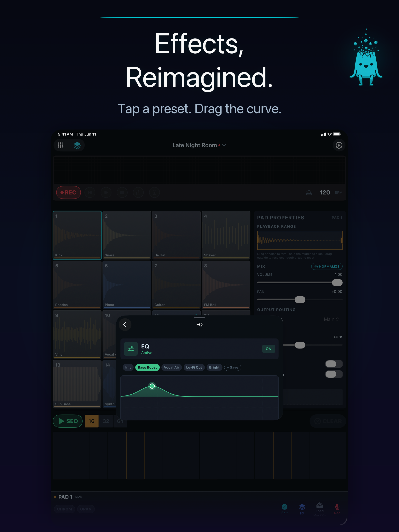Tap the Kick pad 1
399x532 pixels.
pos(77,235)
